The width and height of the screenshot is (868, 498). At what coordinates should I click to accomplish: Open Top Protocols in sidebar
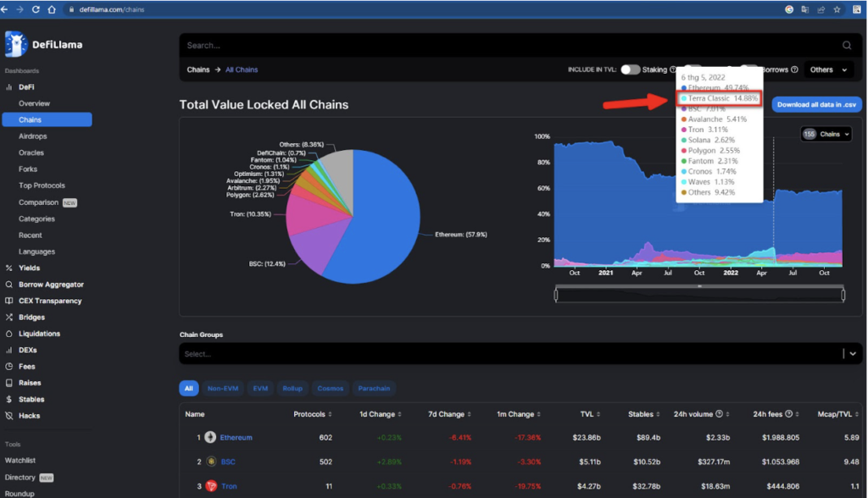click(x=42, y=185)
